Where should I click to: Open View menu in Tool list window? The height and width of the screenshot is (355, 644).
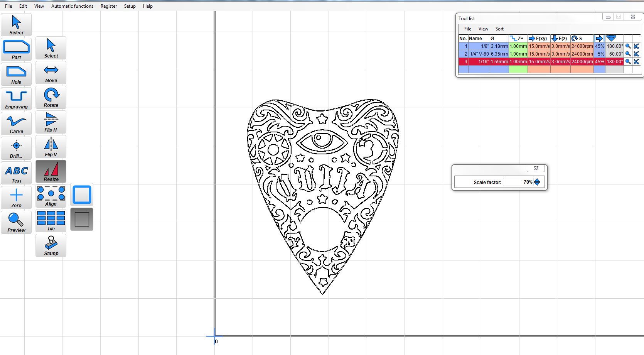(x=483, y=29)
